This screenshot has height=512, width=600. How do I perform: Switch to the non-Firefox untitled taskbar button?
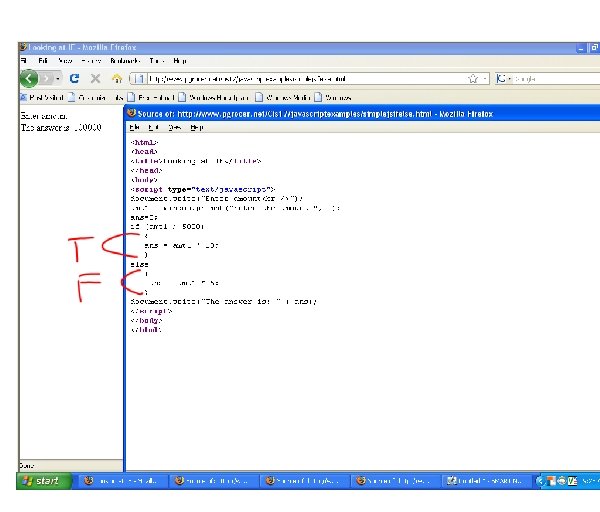click(487, 481)
